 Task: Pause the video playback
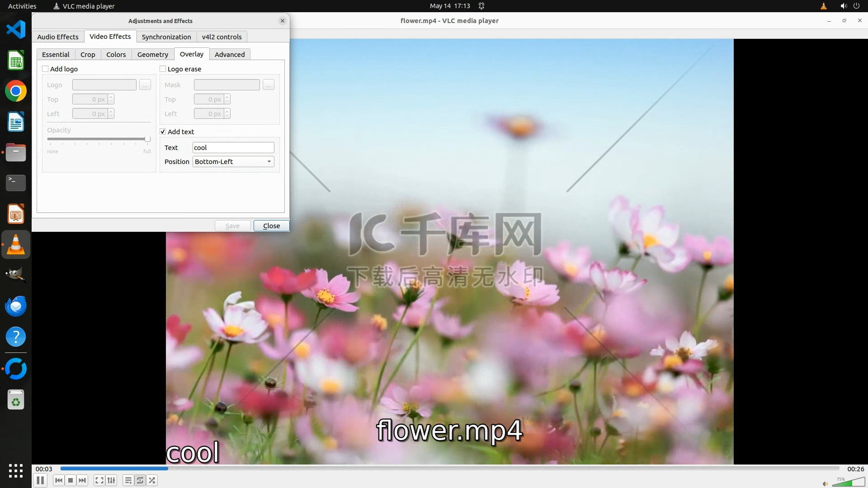(40, 480)
